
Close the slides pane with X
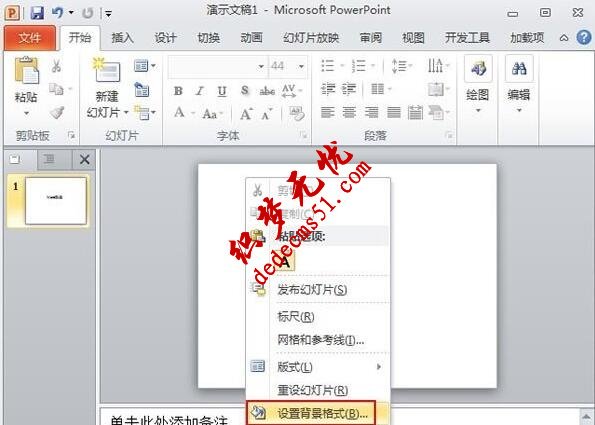(85, 159)
